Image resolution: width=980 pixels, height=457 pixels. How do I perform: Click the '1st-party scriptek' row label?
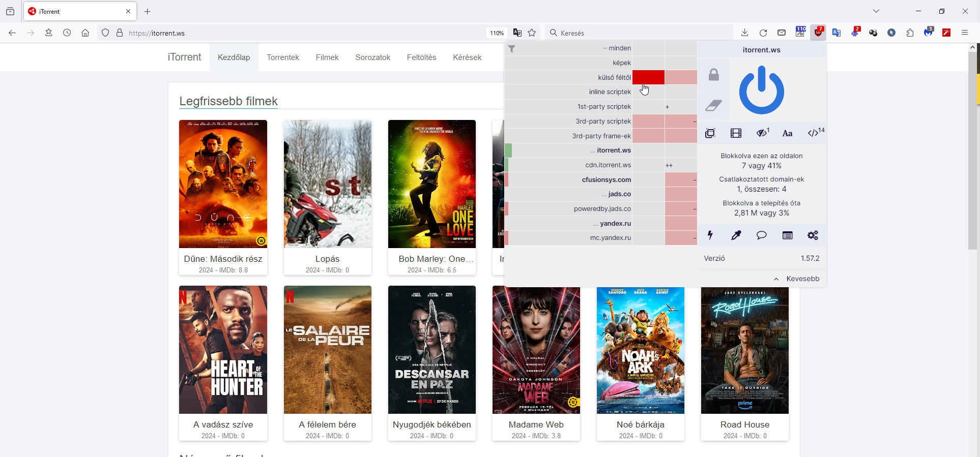coord(604,107)
